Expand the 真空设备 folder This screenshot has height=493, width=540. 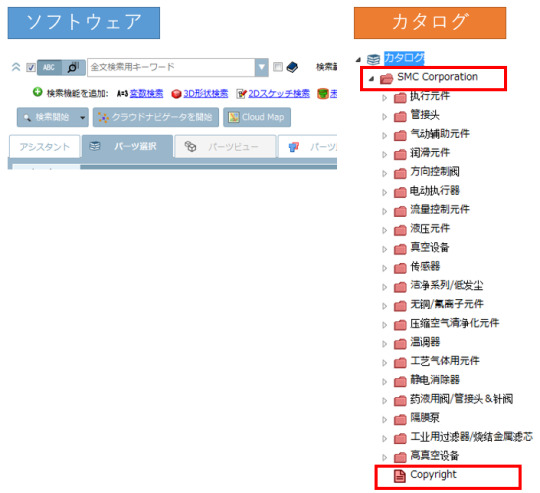click(x=385, y=249)
